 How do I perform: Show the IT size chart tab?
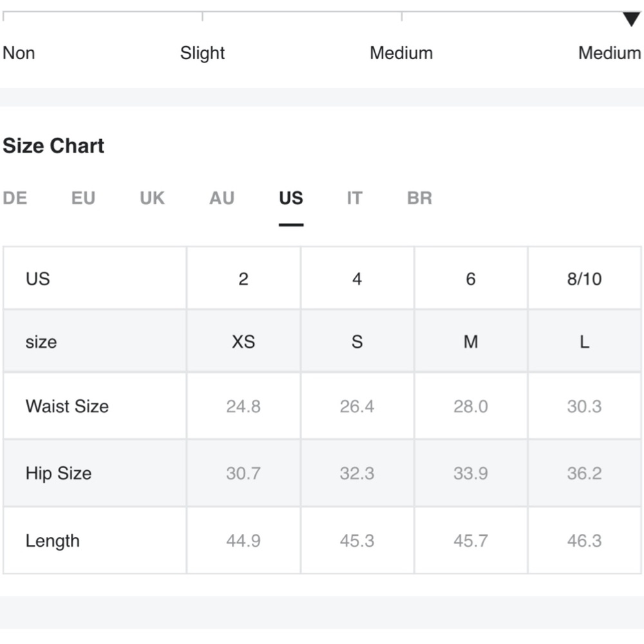point(355,198)
